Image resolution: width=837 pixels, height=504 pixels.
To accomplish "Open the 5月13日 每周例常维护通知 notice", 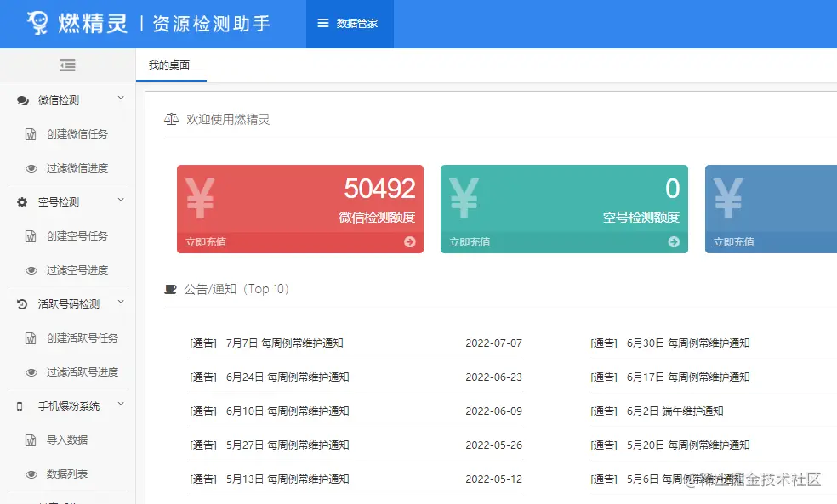I will [x=288, y=479].
